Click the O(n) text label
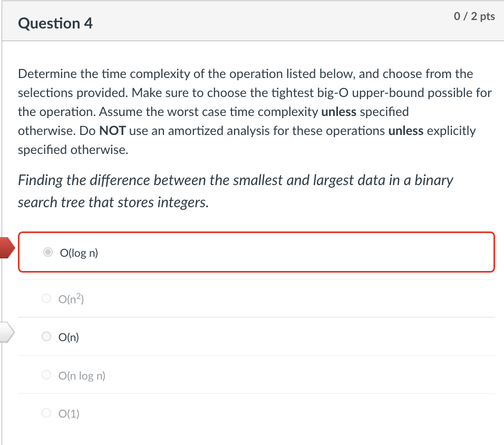This screenshot has width=504, height=445. 68,336
